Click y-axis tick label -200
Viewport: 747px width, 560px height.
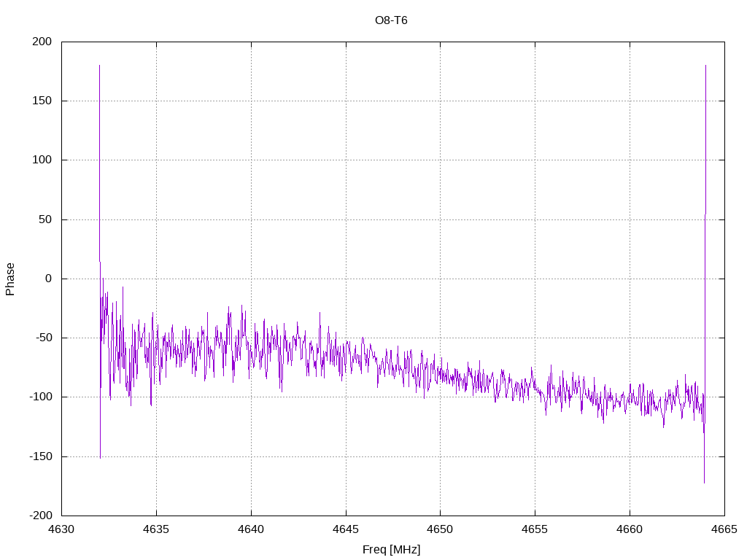(41, 516)
